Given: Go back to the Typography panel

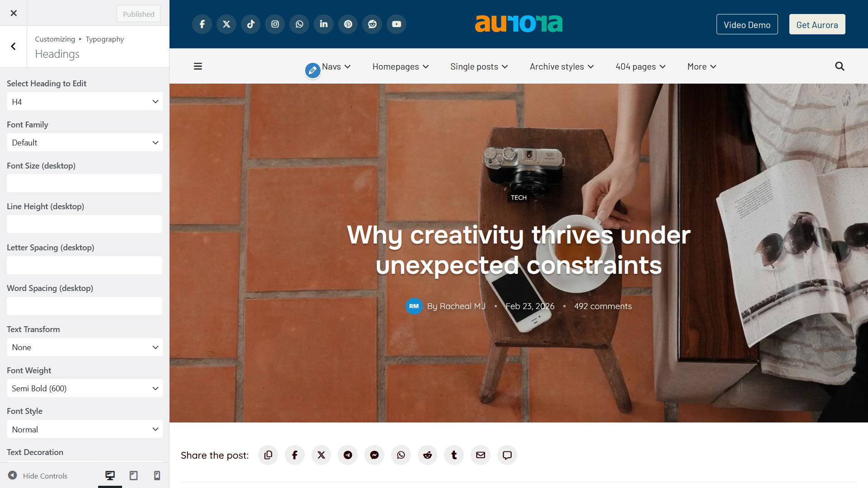Looking at the screenshot, I should 14,47.
